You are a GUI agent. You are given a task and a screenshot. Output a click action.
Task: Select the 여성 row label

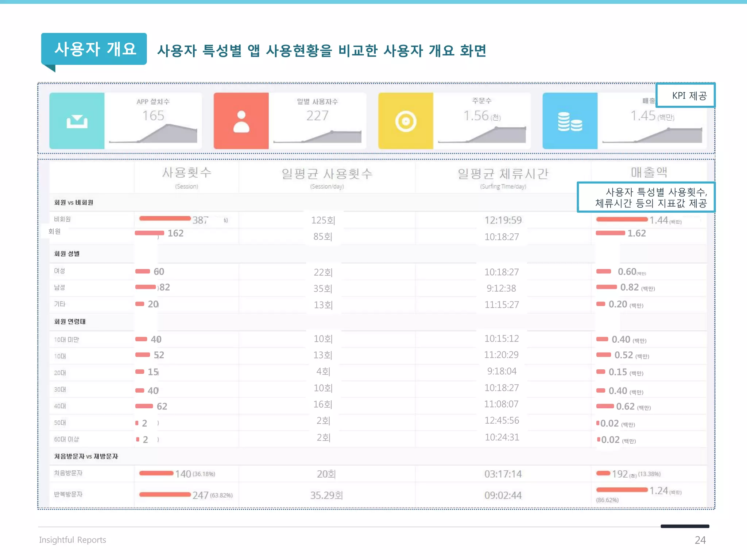click(x=59, y=271)
